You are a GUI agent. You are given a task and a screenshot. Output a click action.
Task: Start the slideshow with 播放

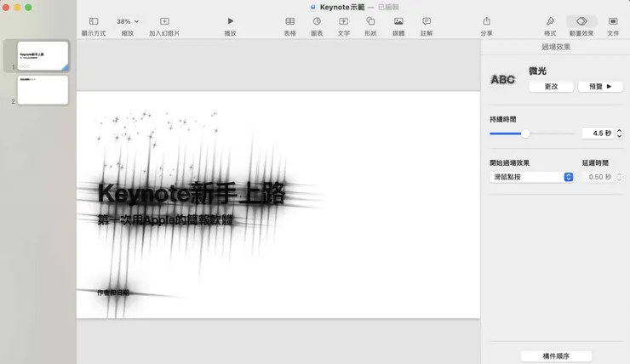pyautogui.click(x=230, y=26)
